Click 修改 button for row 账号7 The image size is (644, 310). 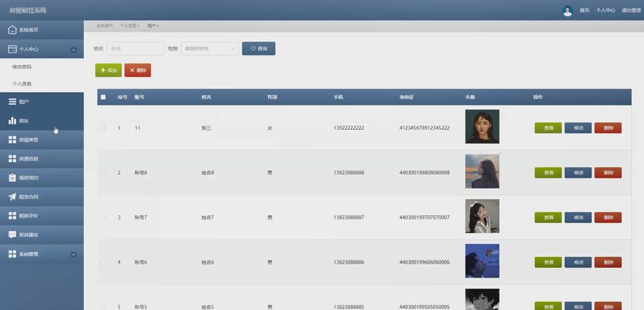click(x=578, y=218)
